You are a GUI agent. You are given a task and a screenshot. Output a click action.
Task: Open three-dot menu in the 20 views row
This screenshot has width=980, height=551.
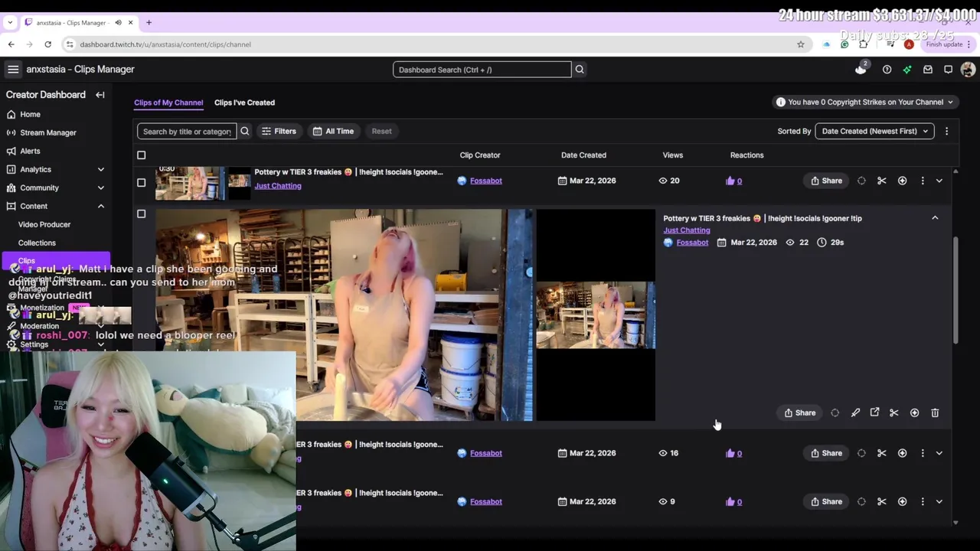[x=923, y=181]
